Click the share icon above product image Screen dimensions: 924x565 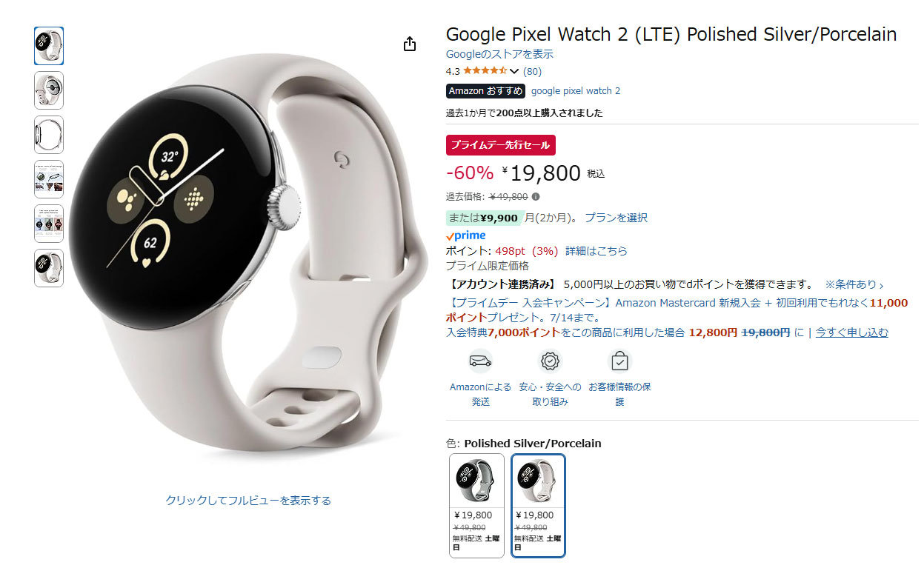click(x=410, y=44)
